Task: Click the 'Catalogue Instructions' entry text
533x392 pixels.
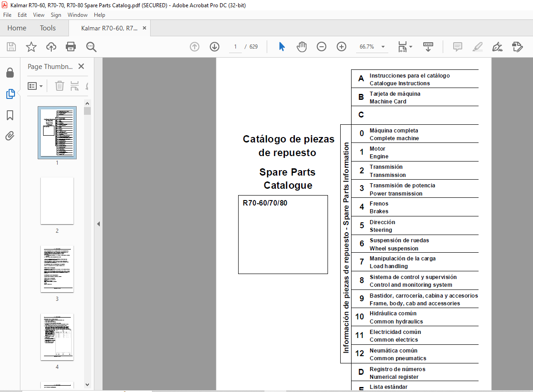Action: coord(400,83)
